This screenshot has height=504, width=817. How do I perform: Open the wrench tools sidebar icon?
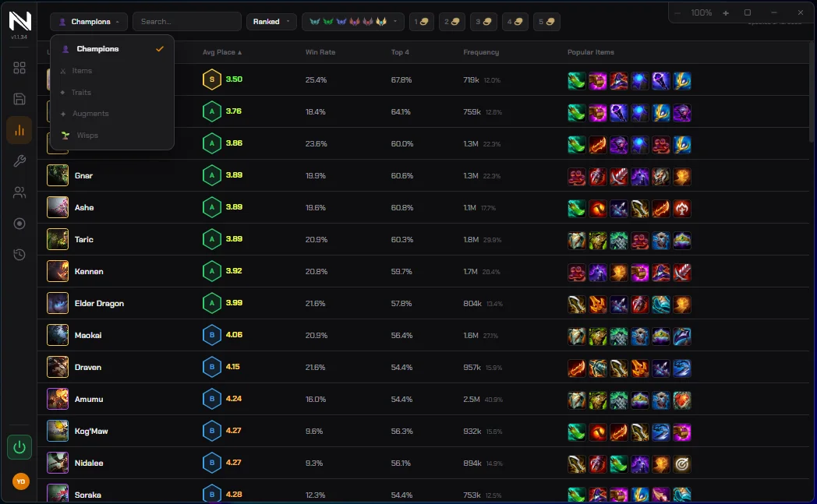[x=19, y=161]
